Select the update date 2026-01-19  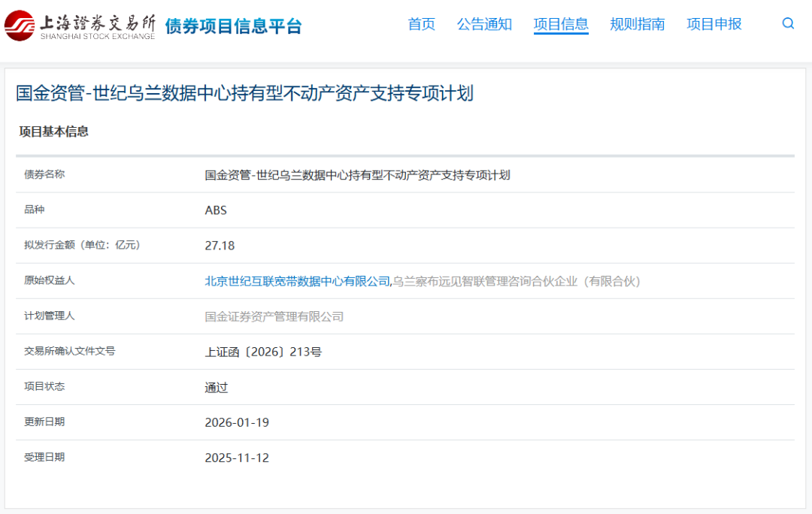pyautogui.click(x=235, y=422)
